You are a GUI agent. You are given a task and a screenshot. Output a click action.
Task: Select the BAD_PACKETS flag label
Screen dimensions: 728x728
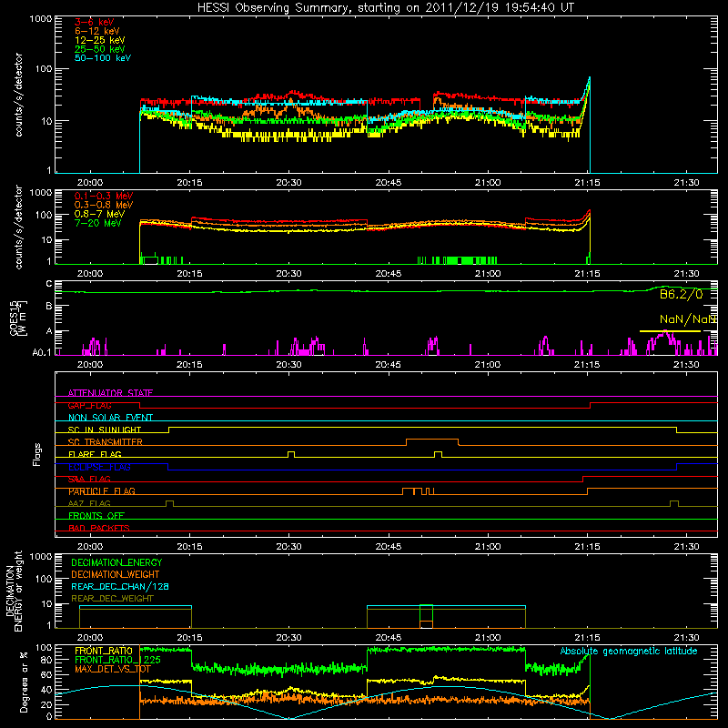click(x=99, y=528)
